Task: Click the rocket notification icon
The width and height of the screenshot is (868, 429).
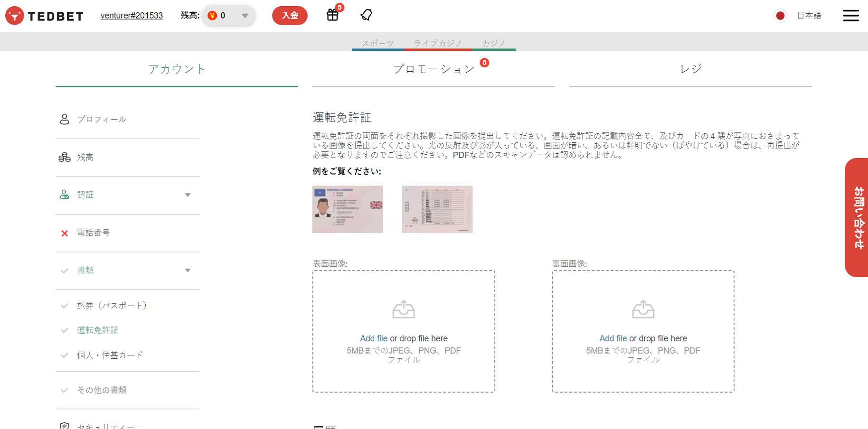Action: point(366,15)
